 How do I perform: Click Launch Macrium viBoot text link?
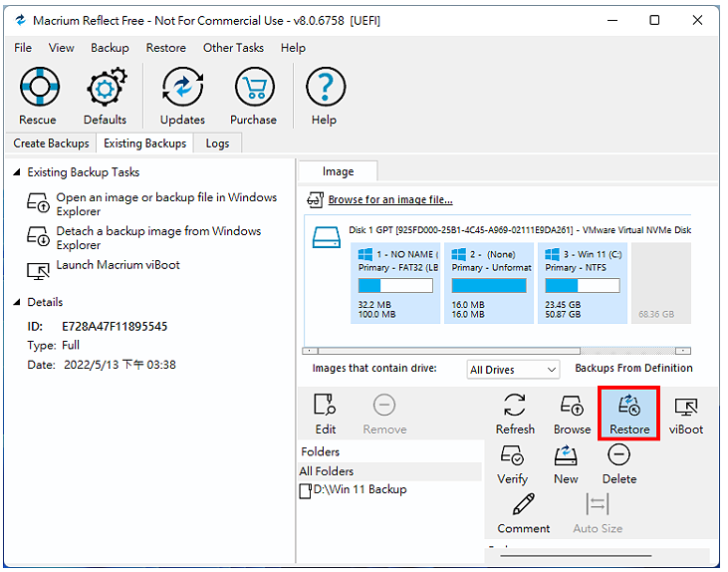pos(118,265)
